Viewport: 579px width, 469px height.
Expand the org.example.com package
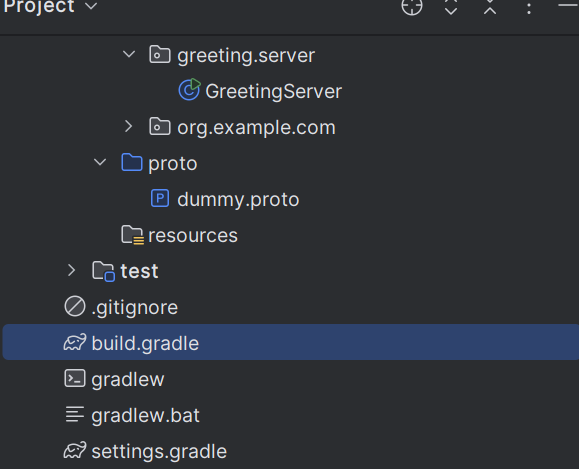(129, 126)
